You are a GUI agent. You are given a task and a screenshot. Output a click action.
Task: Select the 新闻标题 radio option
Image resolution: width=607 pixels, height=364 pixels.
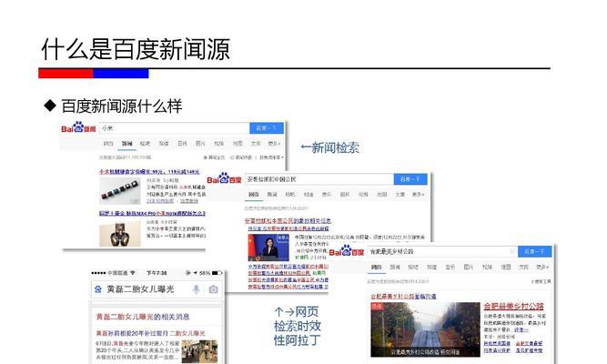click(241, 157)
